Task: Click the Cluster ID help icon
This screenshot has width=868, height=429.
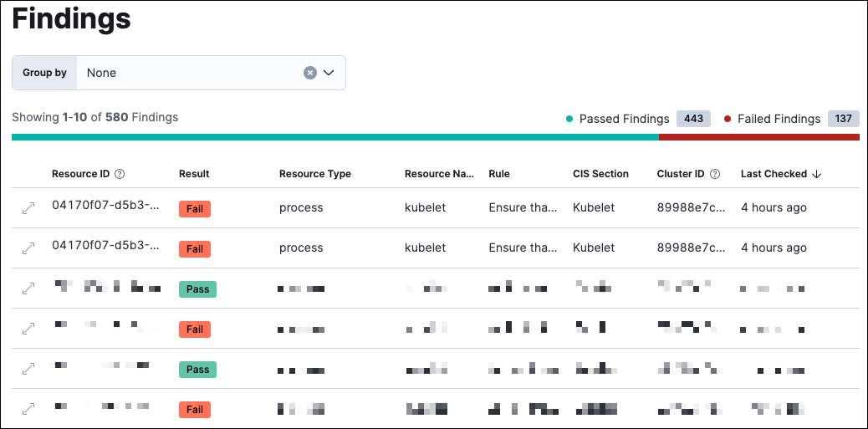Action: pyautogui.click(x=715, y=174)
